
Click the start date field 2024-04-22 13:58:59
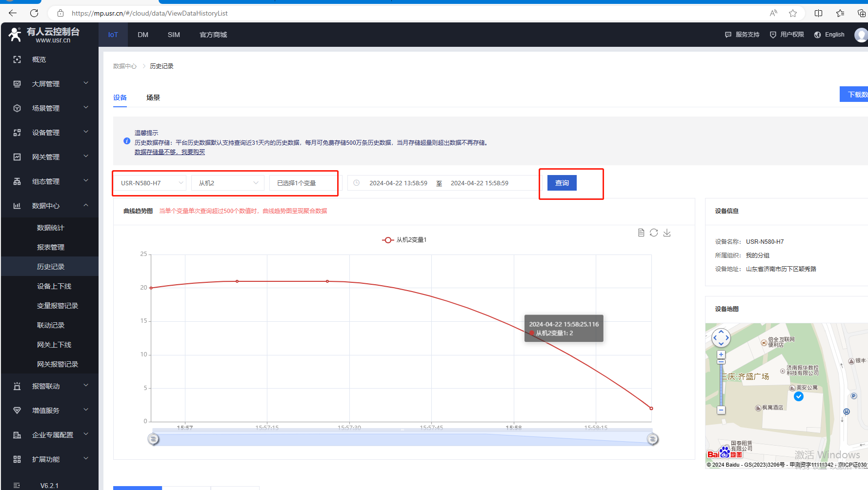pyautogui.click(x=398, y=183)
